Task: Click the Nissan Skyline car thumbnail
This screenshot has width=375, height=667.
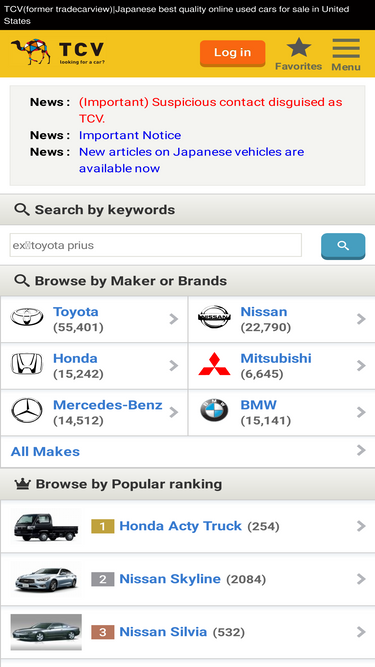Action: coord(46,579)
